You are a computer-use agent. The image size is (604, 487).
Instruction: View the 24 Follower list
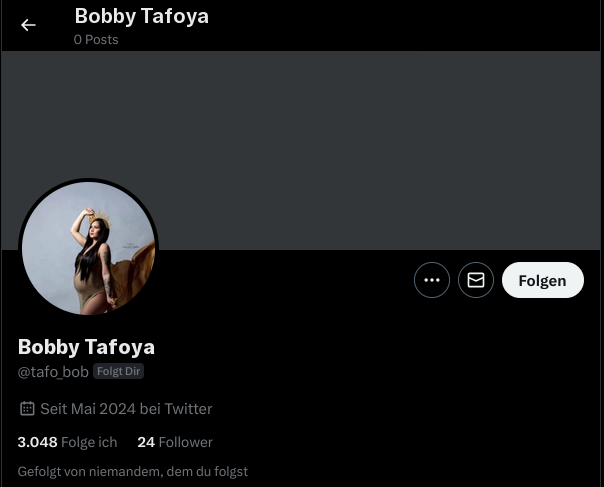coord(175,442)
